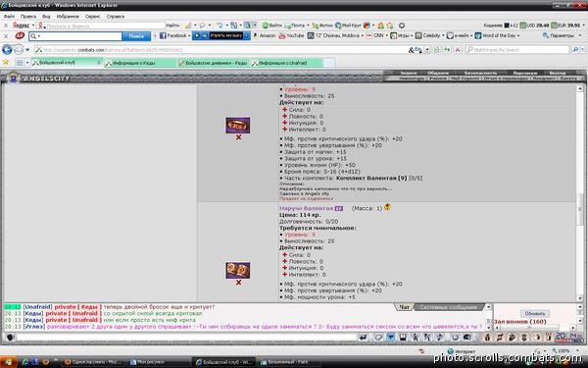Screen dimensions: 588x368
Task: Click the settings gear in Yandex toolbar
Action: (402, 26)
